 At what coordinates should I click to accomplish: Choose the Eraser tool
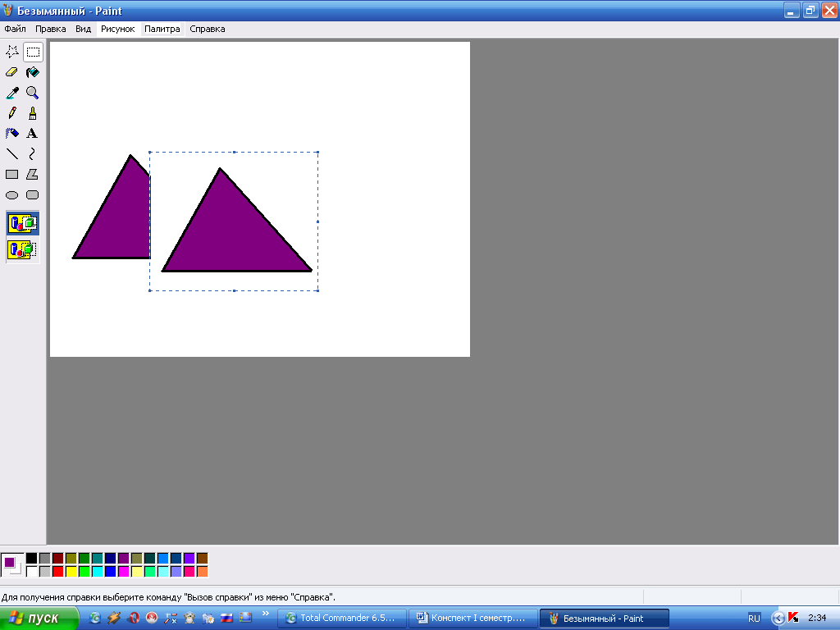[11, 72]
